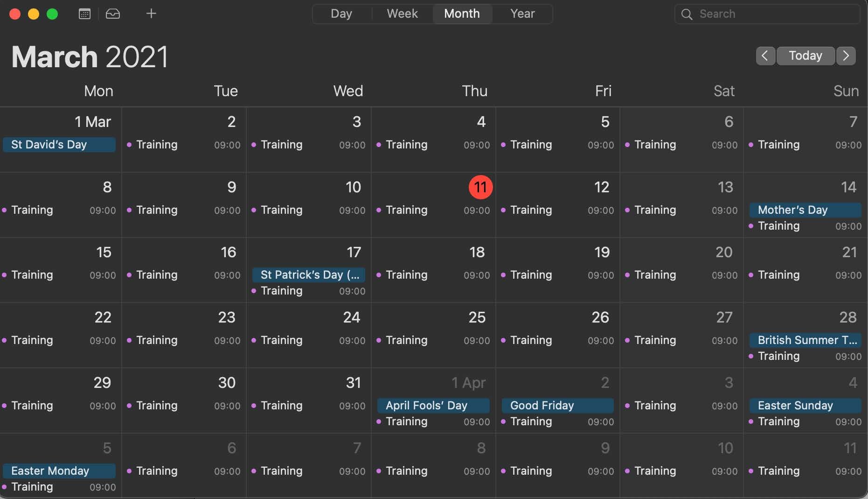Go to previous month arrow

tap(765, 56)
